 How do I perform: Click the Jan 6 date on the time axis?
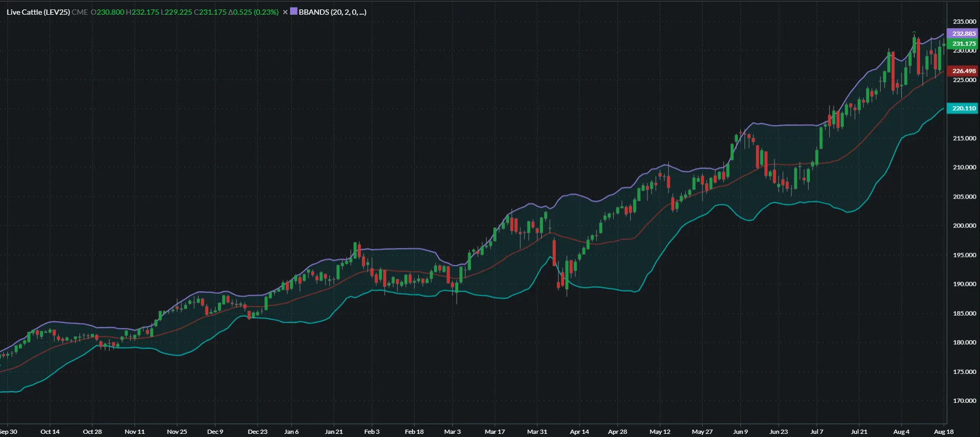(291, 432)
